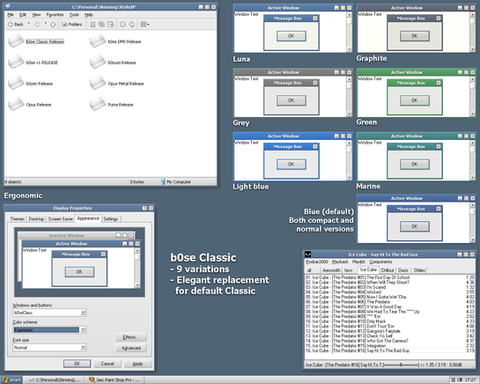Open the Tools menu in Explorer
Screen dimensions: 480x384
tap(74, 15)
